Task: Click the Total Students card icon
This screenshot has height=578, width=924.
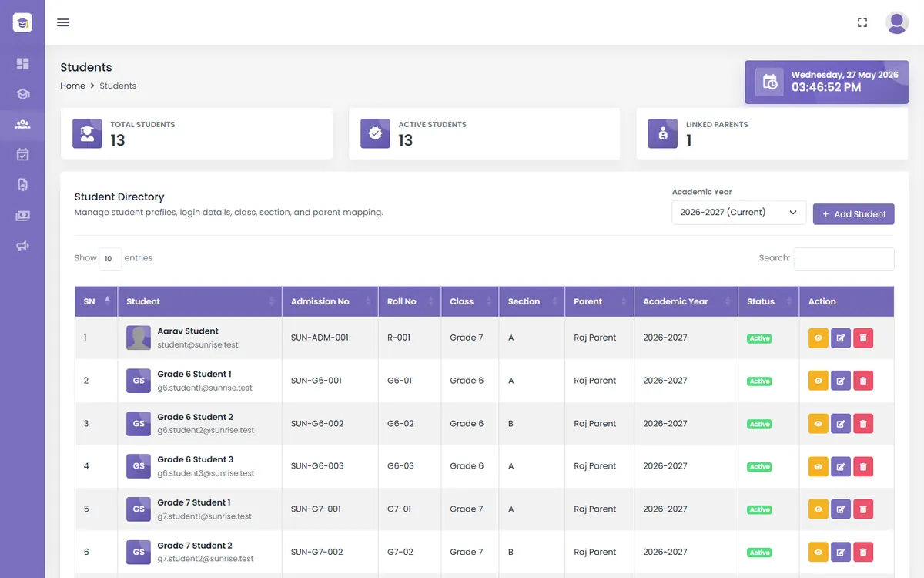Action: (x=87, y=133)
